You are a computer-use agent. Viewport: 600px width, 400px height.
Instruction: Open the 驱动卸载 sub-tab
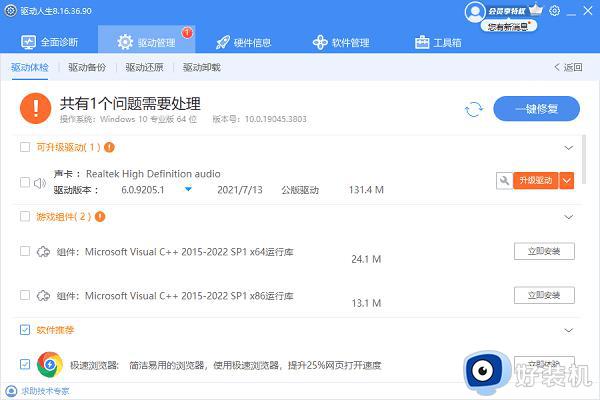[202, 67]
